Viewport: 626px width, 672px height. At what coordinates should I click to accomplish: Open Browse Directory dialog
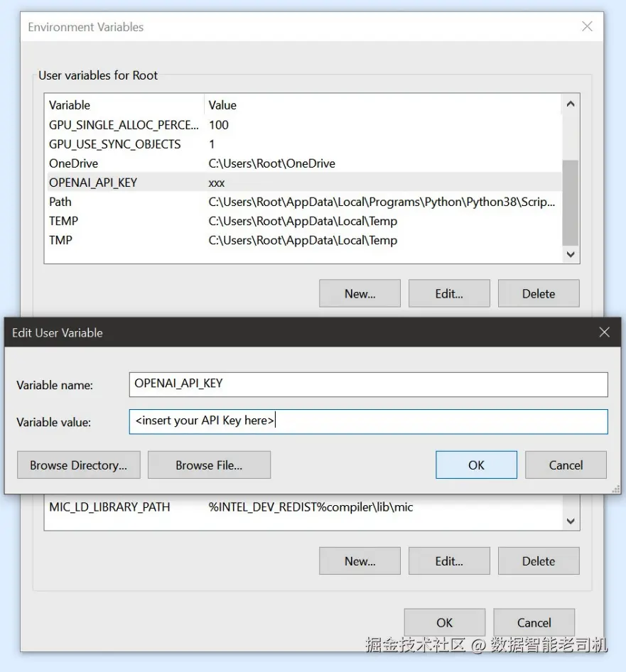point(78,465)
